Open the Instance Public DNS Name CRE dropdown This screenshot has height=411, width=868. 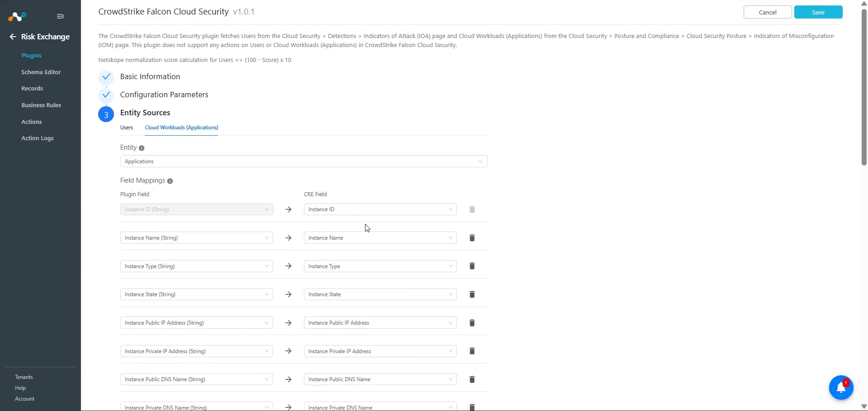pyautogui.click(x=380, y=379)
